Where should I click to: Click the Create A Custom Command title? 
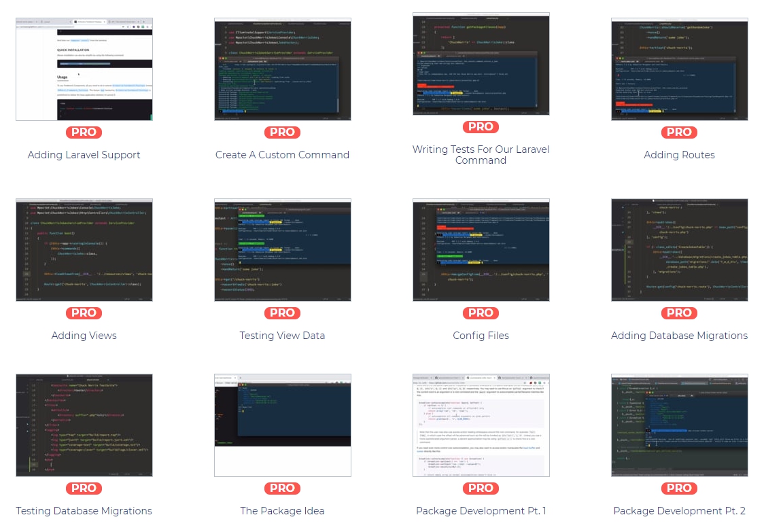[x=282, y=155]
